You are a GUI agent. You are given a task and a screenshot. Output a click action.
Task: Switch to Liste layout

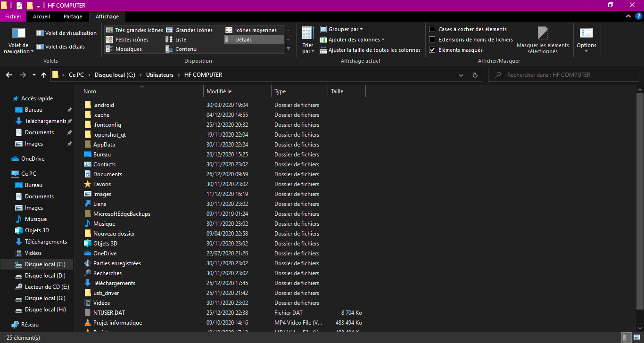pos(176,40)
